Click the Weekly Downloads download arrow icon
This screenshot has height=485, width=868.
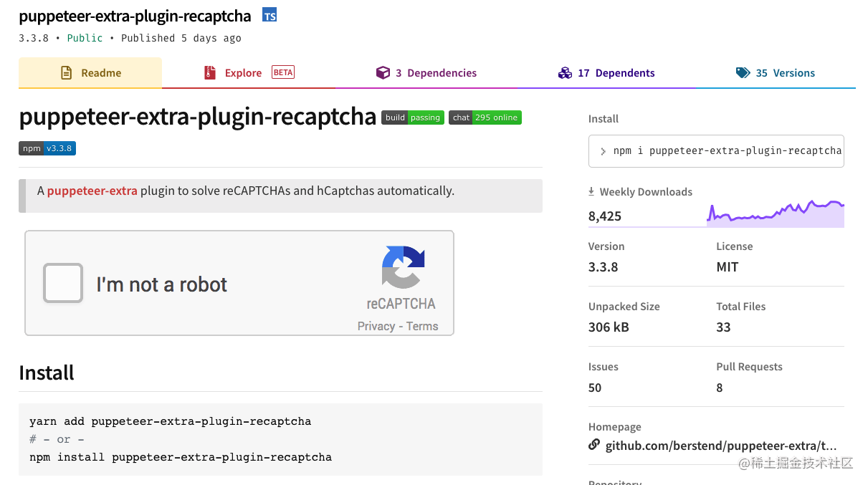[x=591, y=191]
